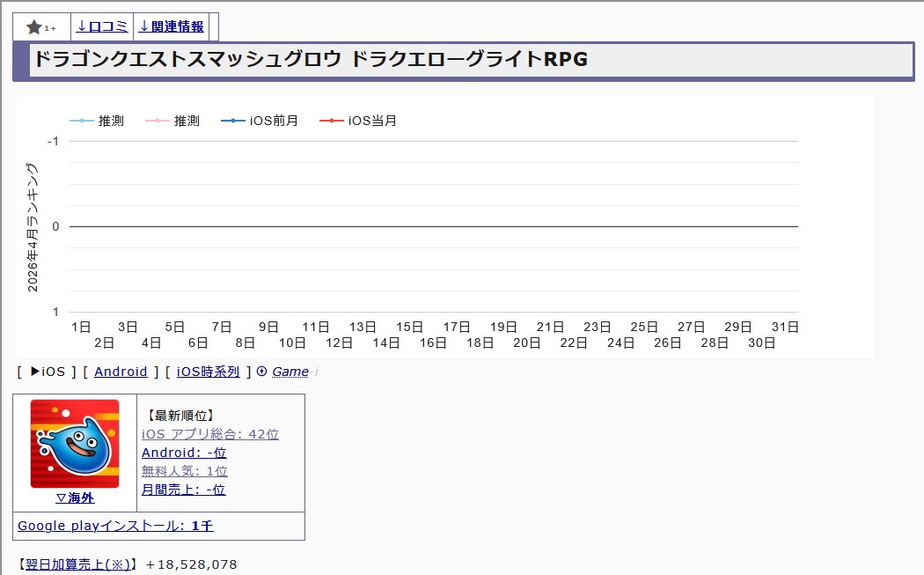This screenshot has width=924, height=575.
Task: Open the 無料人気 1位 ranking link
Action: 184,471
